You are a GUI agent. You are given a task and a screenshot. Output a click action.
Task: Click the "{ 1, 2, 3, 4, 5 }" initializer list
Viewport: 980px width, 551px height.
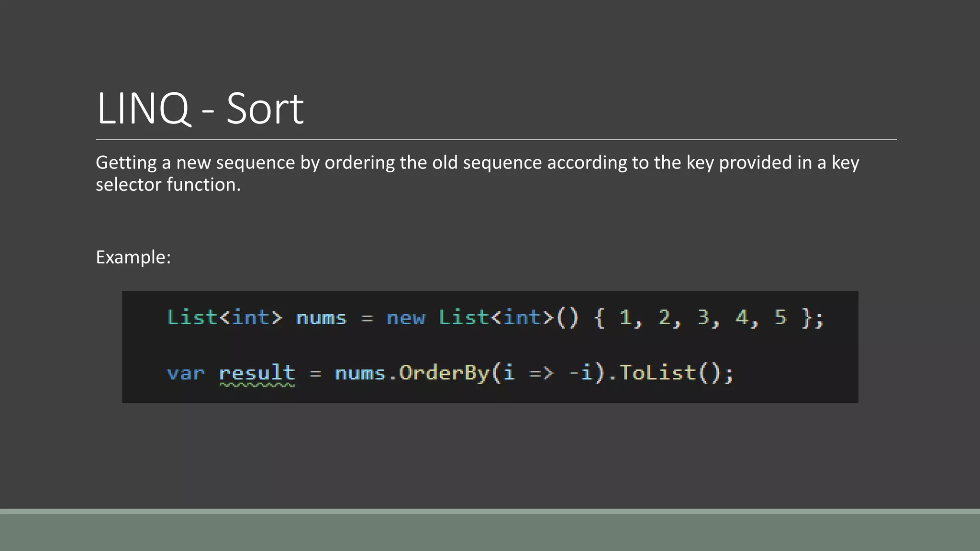click(703, 318)
